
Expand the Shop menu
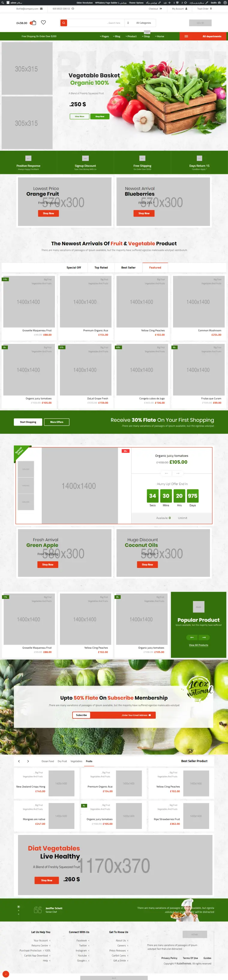146,37
